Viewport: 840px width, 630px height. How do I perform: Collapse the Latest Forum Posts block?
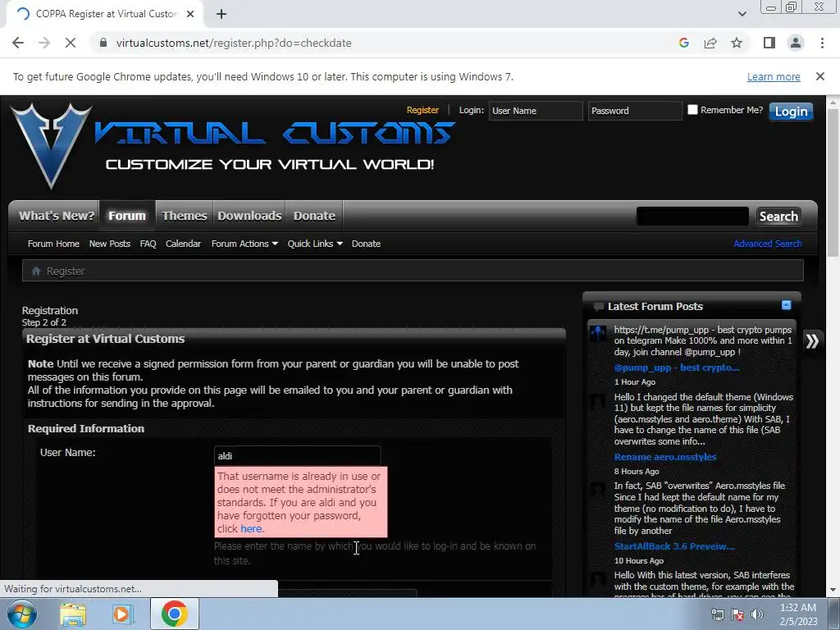tap(786, 305)
